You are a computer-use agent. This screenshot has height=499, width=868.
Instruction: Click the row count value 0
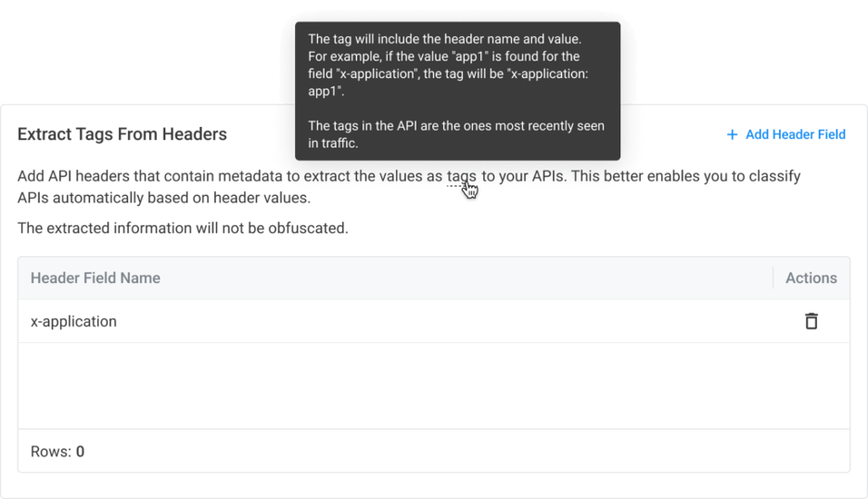pos(81,452)
